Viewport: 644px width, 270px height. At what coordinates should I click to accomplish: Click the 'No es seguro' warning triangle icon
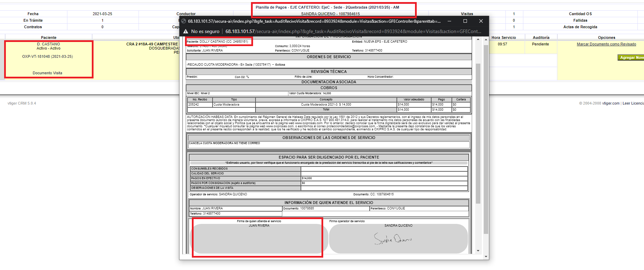pos(186,31)
